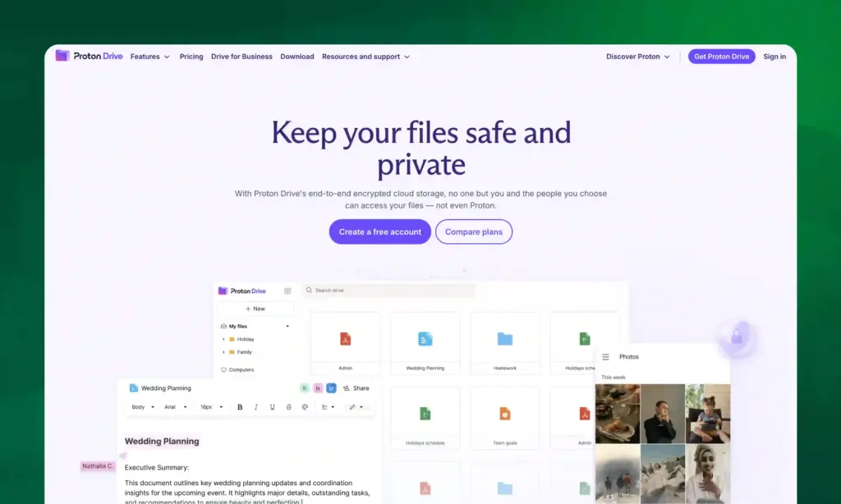The height and width of the screenshot is (504, 841).
Task: Click the yellow Family folder icon
Action: click(232, 351)
